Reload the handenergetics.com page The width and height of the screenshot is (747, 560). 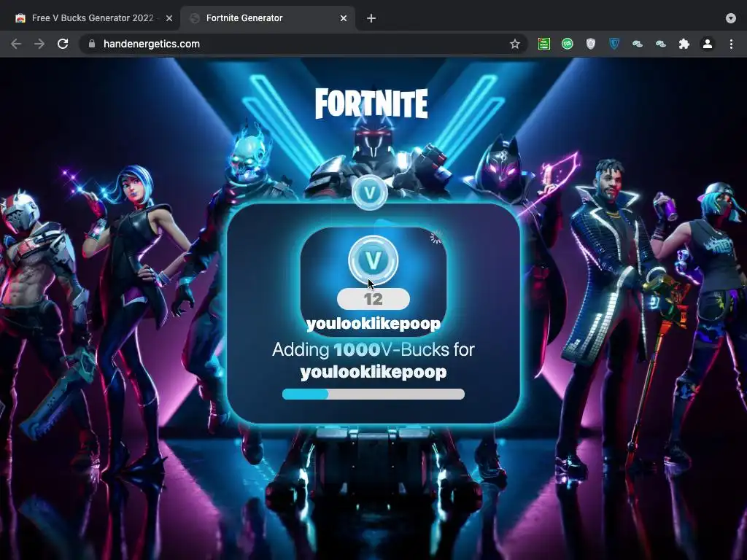[63, 44]
